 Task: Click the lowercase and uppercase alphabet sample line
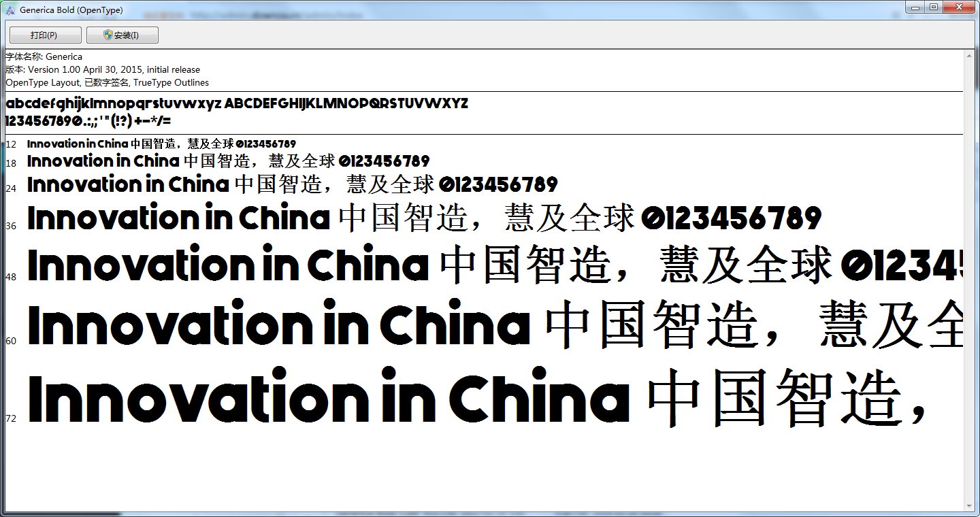click(237, 104)
